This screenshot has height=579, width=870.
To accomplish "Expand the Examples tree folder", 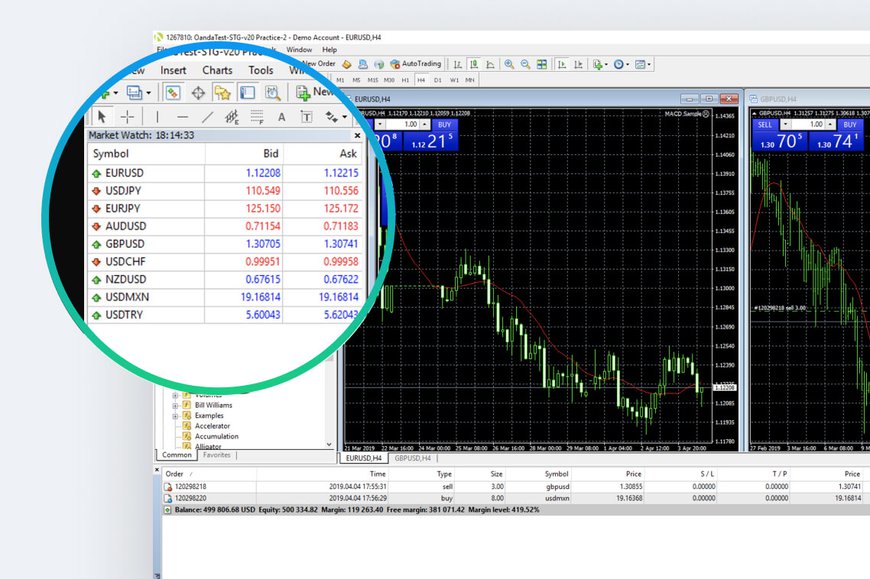I will [x=174, y=415].
